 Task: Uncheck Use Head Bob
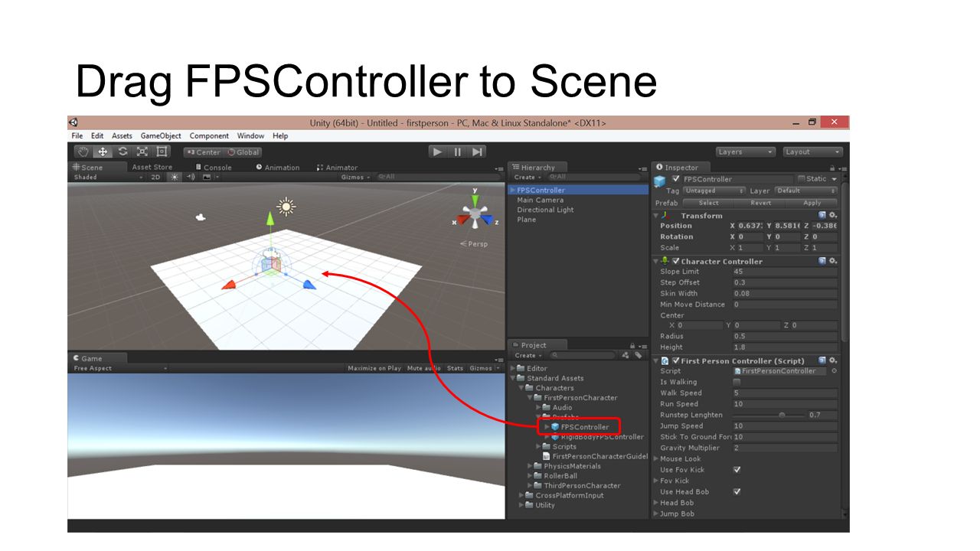737,492
